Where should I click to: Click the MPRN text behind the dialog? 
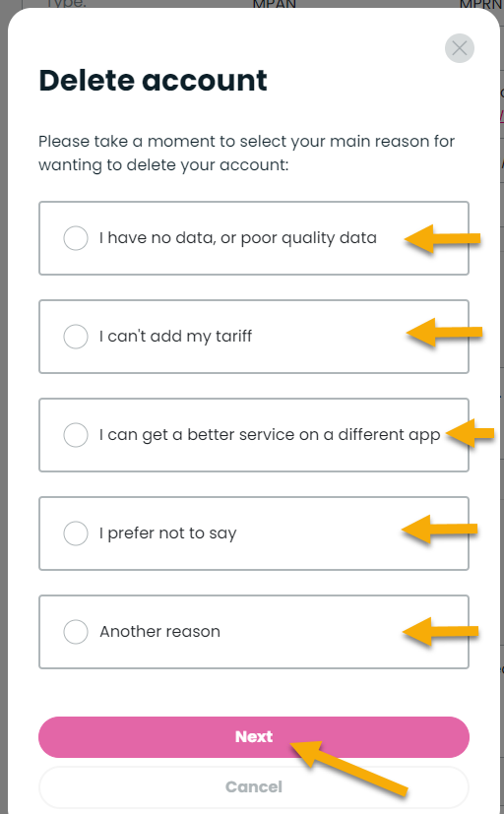pos(480,5)
